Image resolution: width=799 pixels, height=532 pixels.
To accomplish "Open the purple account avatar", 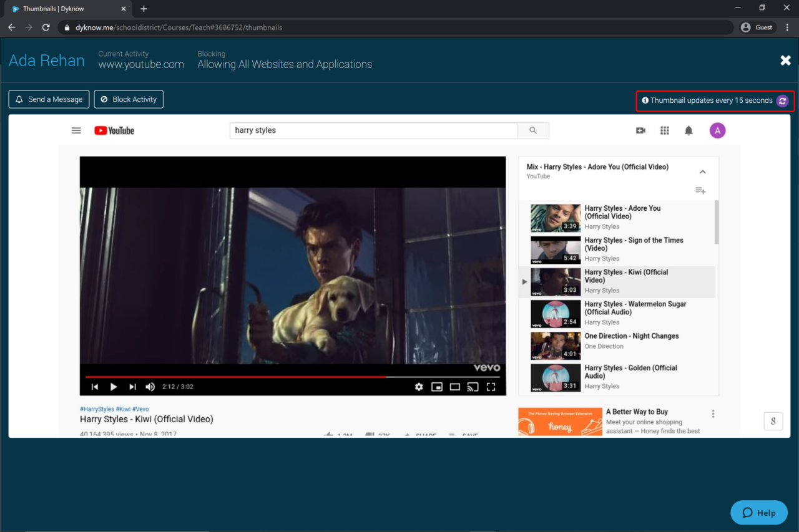I will [717, 130].
